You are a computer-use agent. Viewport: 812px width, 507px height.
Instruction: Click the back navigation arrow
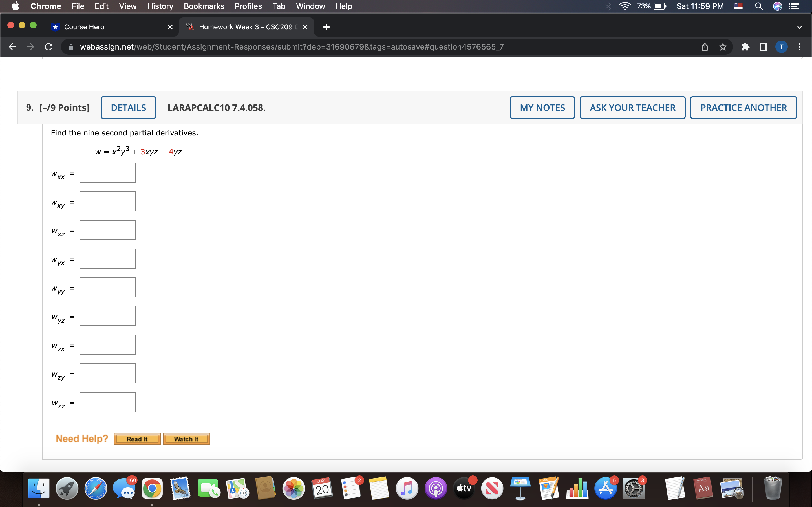pyautogui.click(x=12, y=46)
